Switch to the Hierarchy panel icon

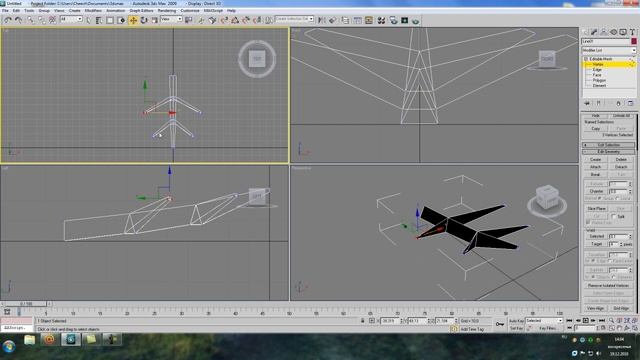(x=603, y=32)
